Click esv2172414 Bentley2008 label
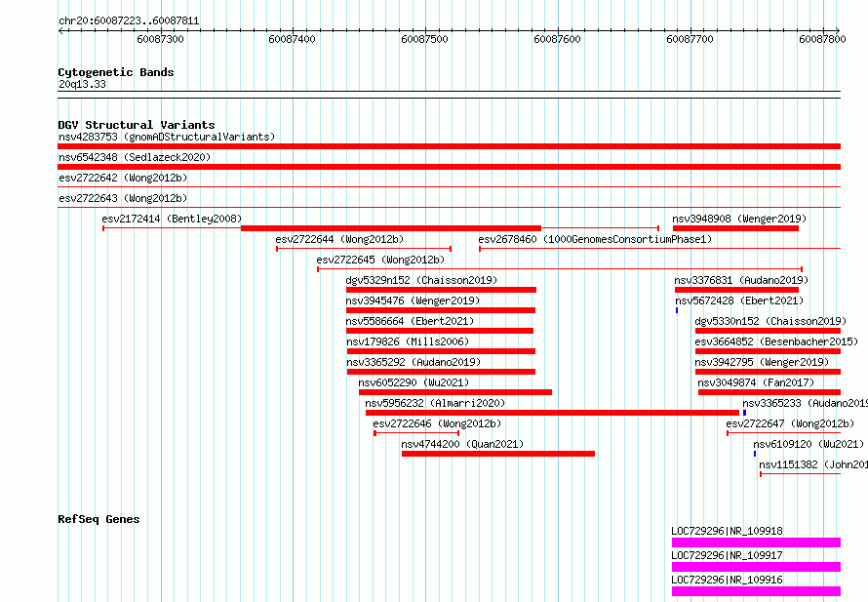 (x=172, y=219)
